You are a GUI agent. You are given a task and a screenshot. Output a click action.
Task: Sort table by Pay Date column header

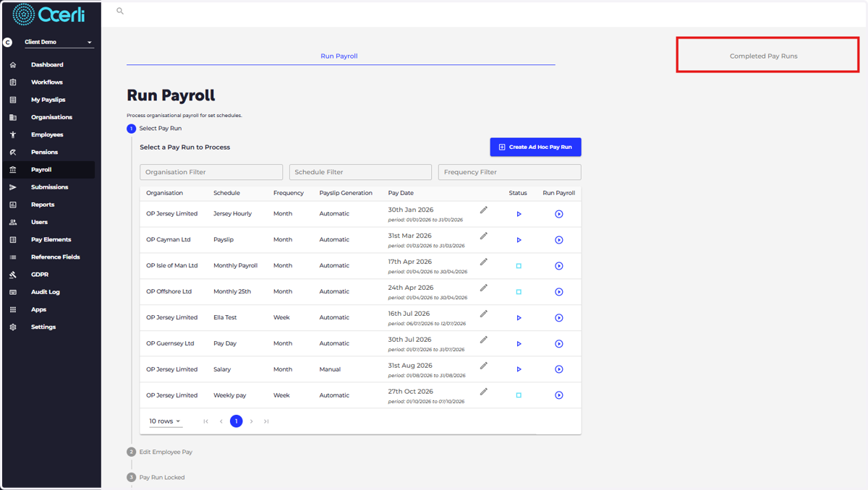[x=401, y=193]
